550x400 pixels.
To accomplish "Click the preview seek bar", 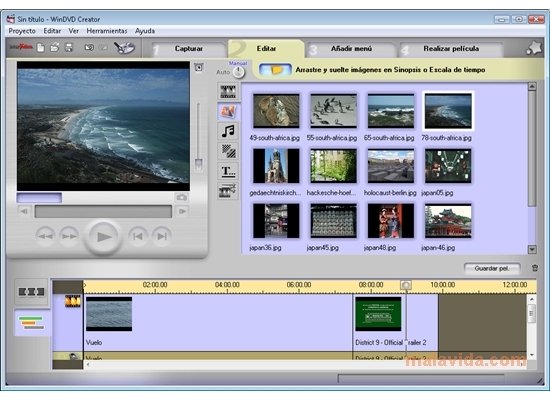I will (x=103, y=212).
